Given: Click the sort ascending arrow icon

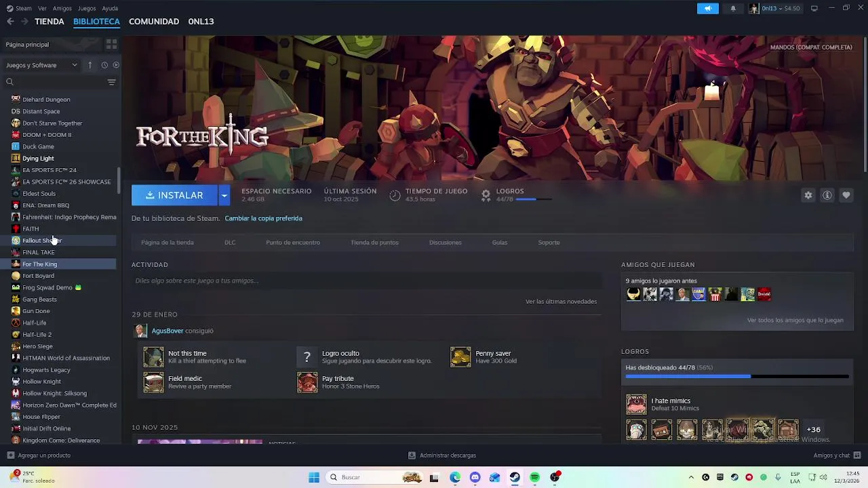Looking at the screenshot, I should point(90,65).
